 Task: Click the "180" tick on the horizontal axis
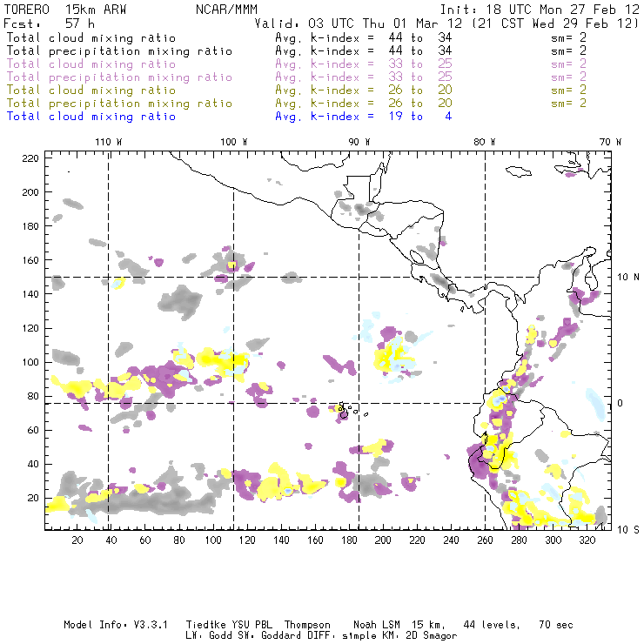click(x=349, y=540)
